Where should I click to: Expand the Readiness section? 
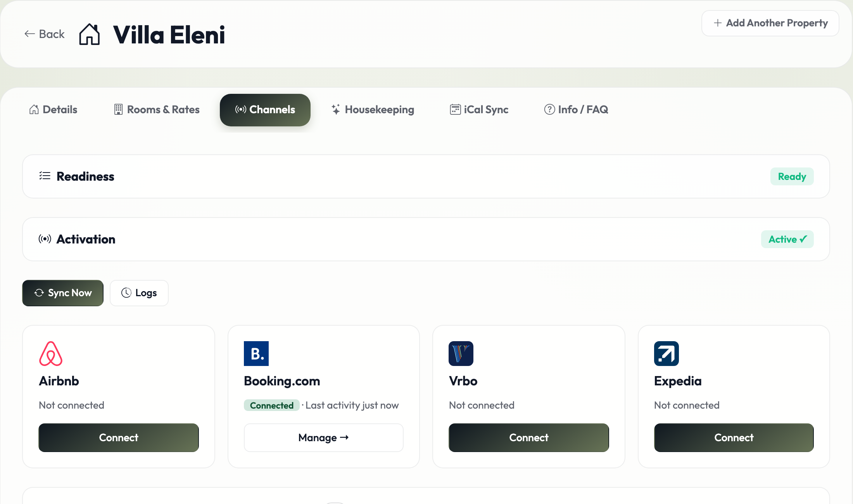pyautogui.click(x=426, y=176)
